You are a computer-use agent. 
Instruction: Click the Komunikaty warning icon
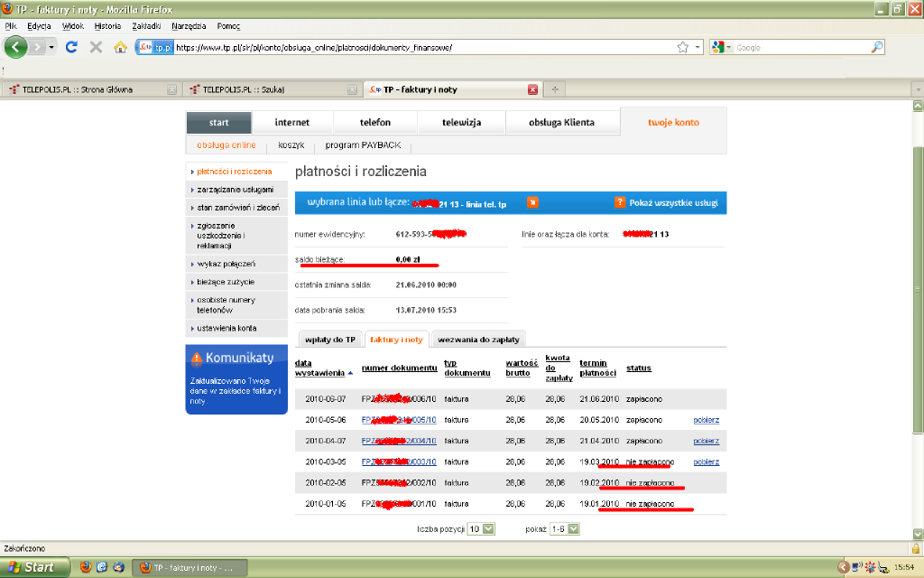pos(196,358)
